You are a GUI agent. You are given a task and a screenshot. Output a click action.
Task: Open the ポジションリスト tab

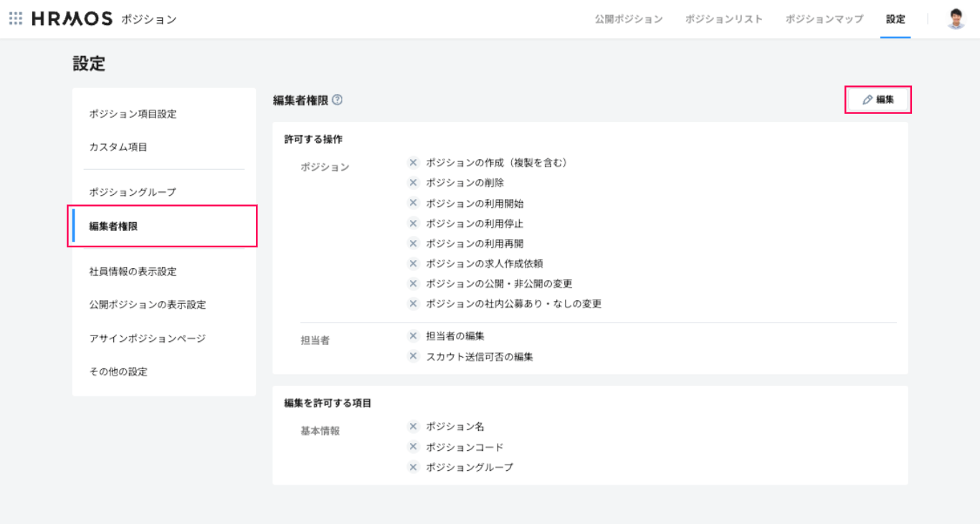(723, 19)
